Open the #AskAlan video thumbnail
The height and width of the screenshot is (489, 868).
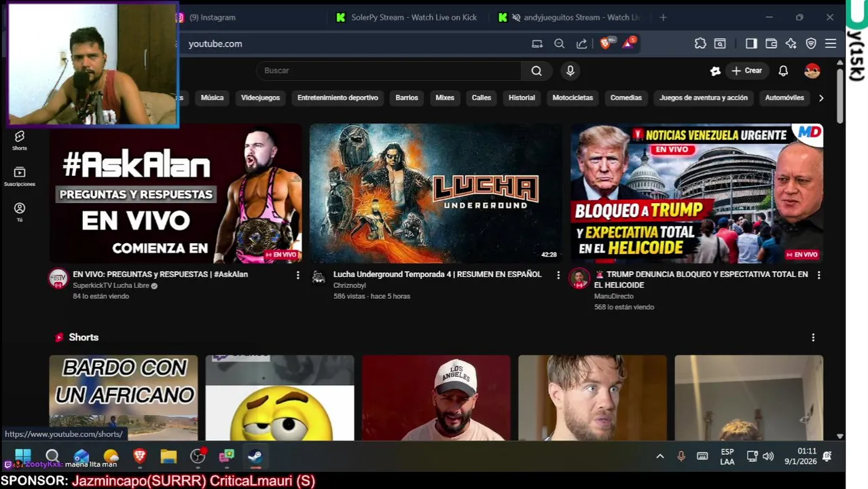[x=175, y=194]
